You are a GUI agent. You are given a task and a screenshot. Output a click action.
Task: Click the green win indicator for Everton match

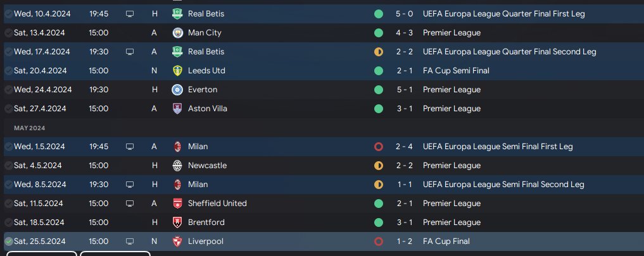(379, 90)
